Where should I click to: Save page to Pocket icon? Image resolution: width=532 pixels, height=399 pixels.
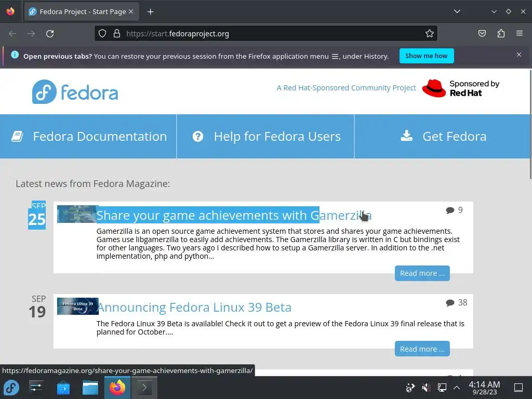pyautogui.click(x=482, y=33)
